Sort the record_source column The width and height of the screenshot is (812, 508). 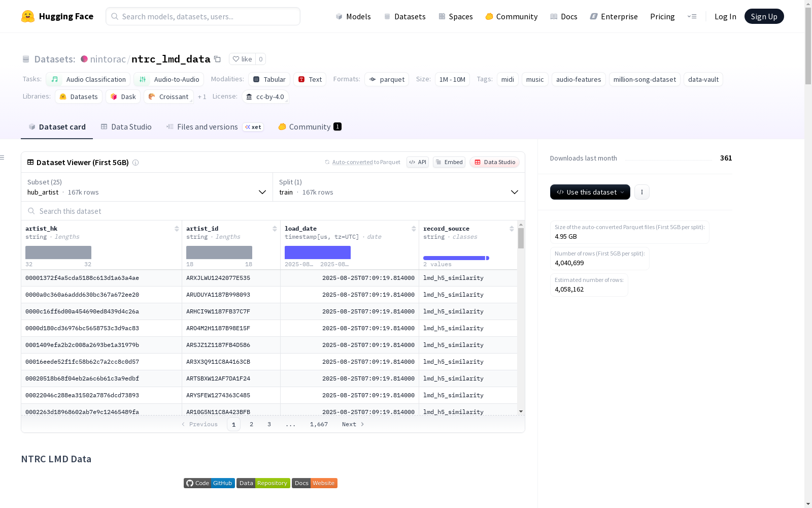coord(512,229)
